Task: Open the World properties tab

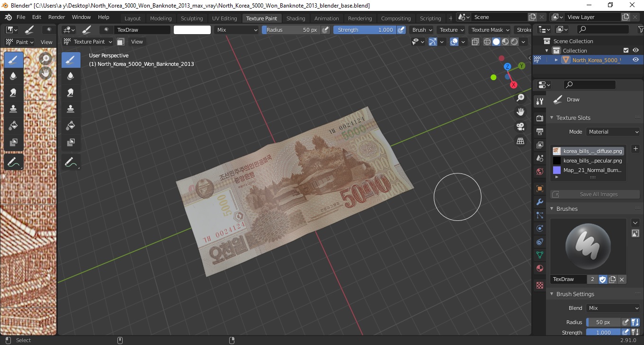Action: click(539, 172)
